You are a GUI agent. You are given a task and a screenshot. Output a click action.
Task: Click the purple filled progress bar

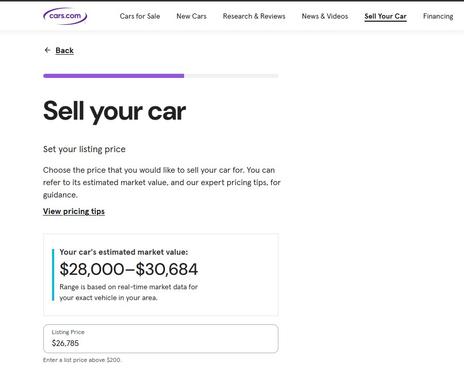point(114,76)
